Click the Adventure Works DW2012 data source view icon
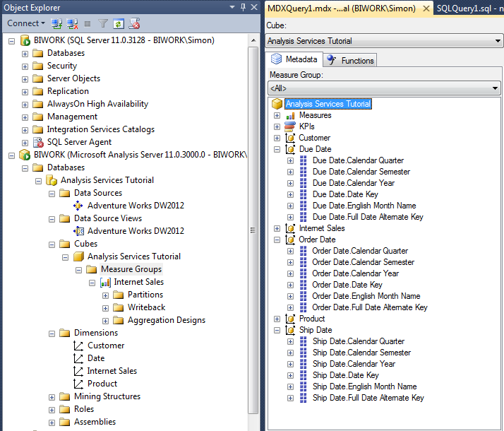Screen dimensions: 504x431 (78, 231)
